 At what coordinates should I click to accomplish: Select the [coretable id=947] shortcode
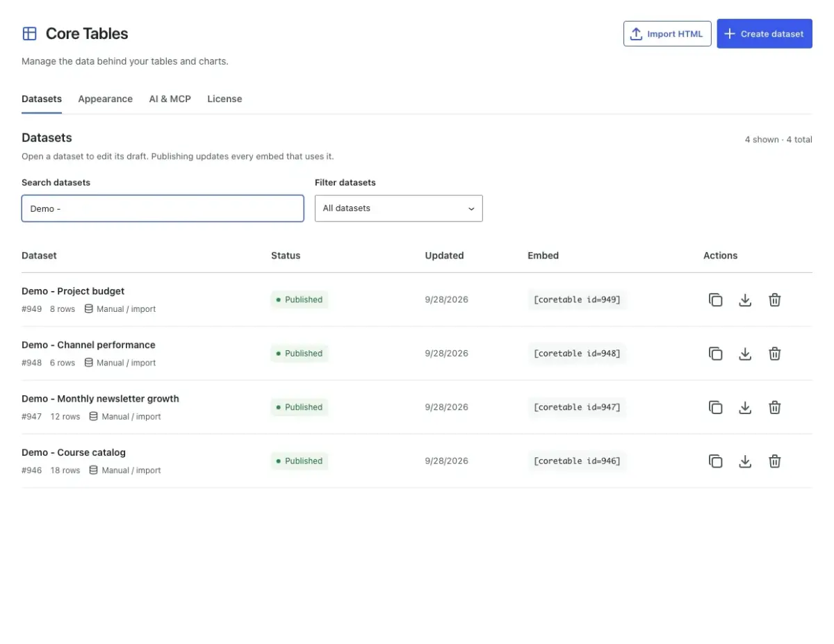tap(577, 407)
